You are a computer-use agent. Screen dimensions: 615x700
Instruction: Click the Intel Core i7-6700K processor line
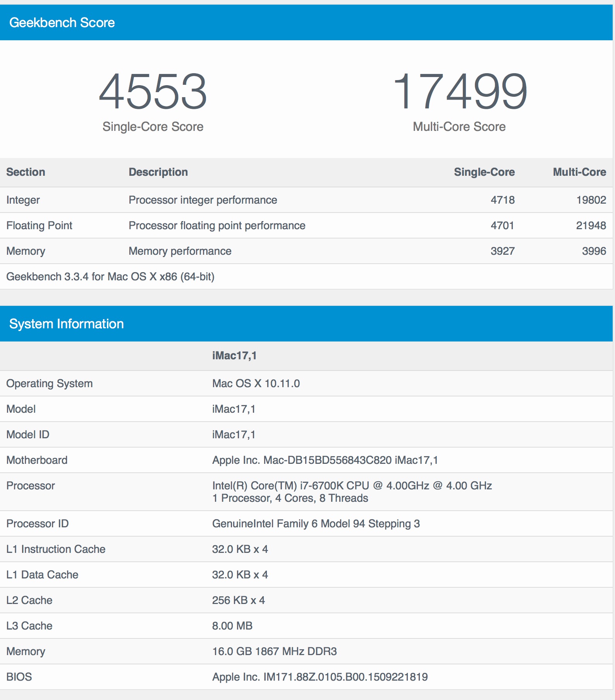(x=352, y=486)
